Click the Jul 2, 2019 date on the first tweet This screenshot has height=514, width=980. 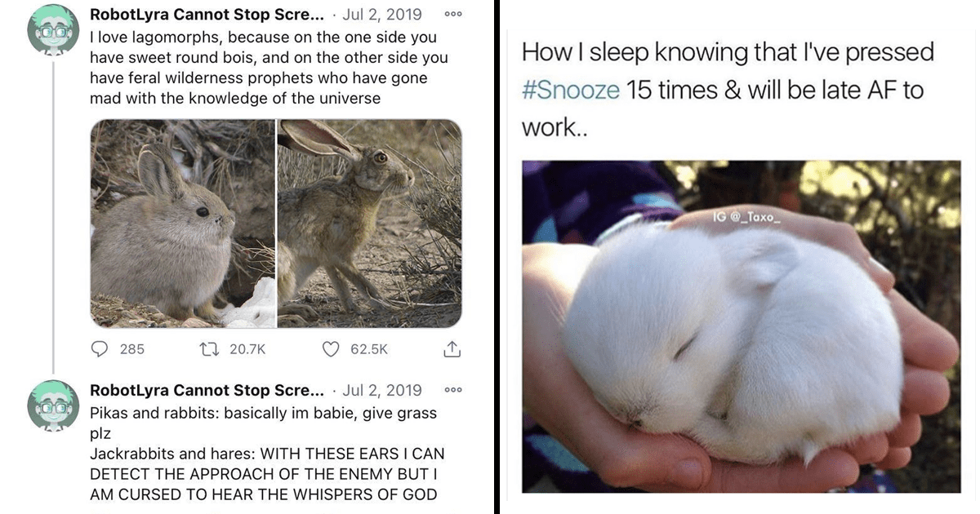point(382,15)
